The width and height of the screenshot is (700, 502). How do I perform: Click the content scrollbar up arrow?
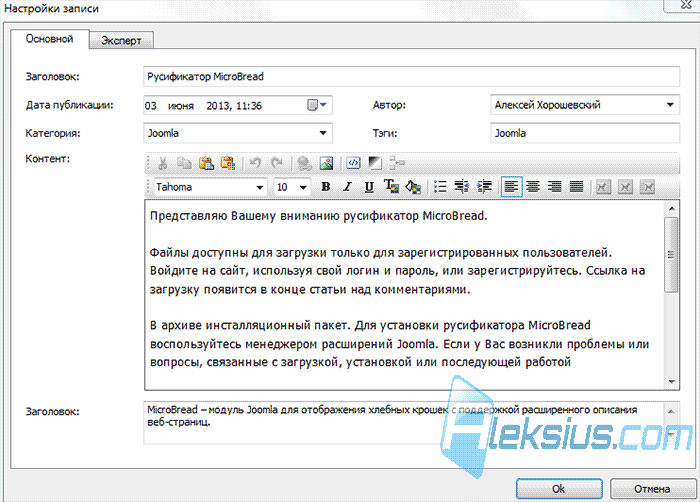pos(671,209)
